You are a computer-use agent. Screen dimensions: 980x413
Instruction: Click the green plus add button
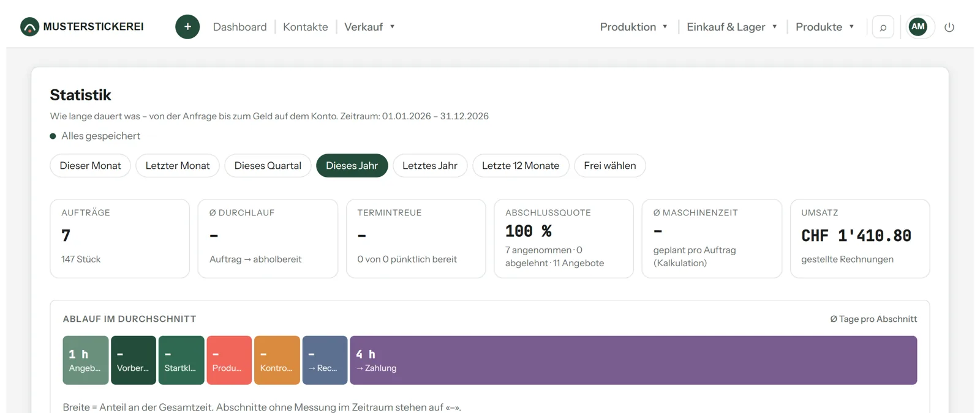[187, 27]
